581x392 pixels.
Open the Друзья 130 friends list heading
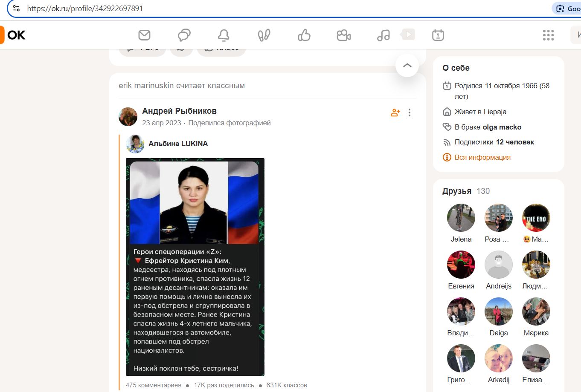click(466, 191)
